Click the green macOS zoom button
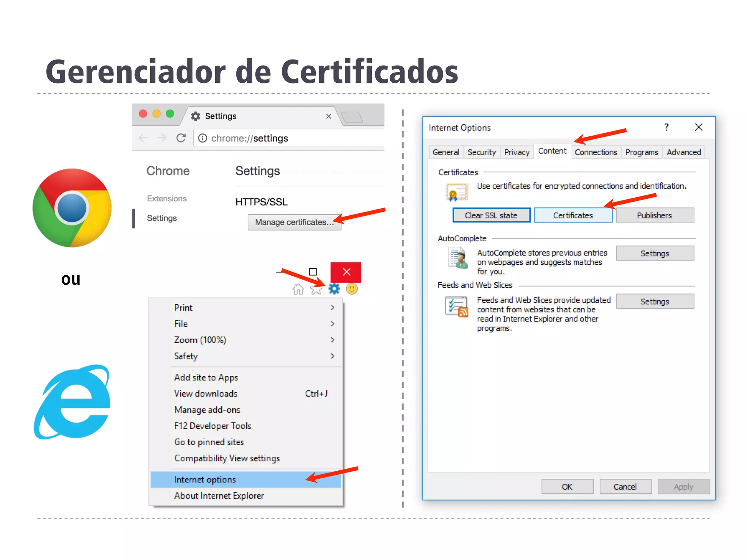The image size is (747, 560). click(x=170, y=114)
